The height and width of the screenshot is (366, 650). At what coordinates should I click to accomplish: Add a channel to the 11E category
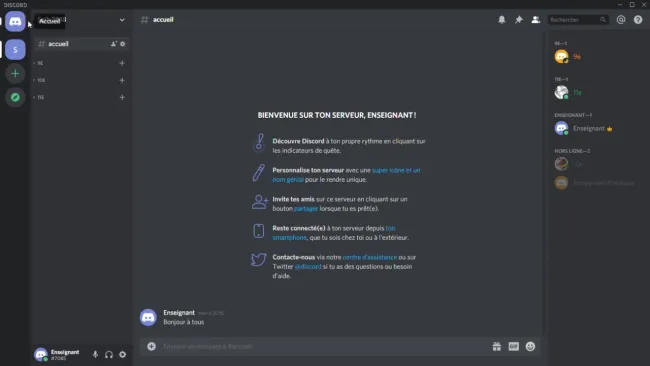pyautogui.click(x=122, y=97)
